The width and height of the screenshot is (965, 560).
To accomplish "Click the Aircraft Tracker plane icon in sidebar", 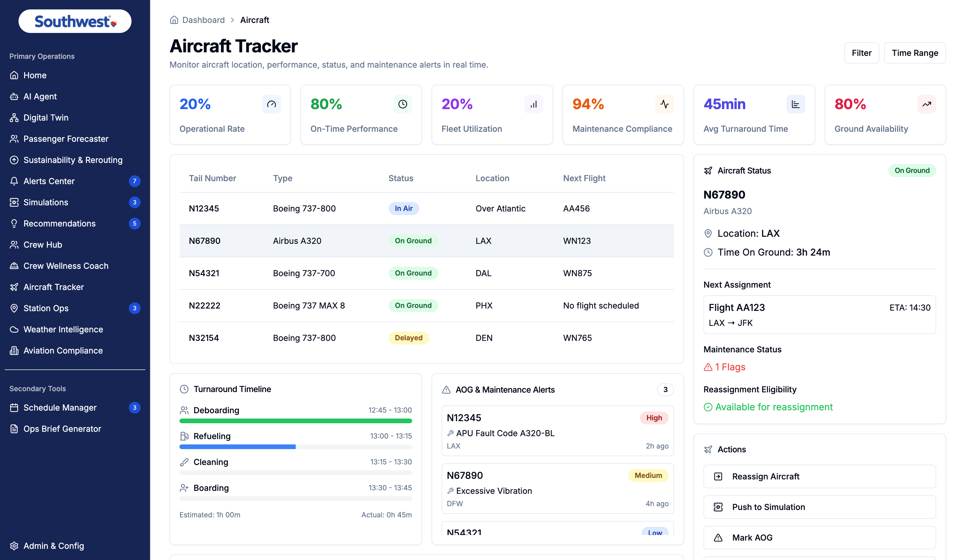I will coord(14,287).
